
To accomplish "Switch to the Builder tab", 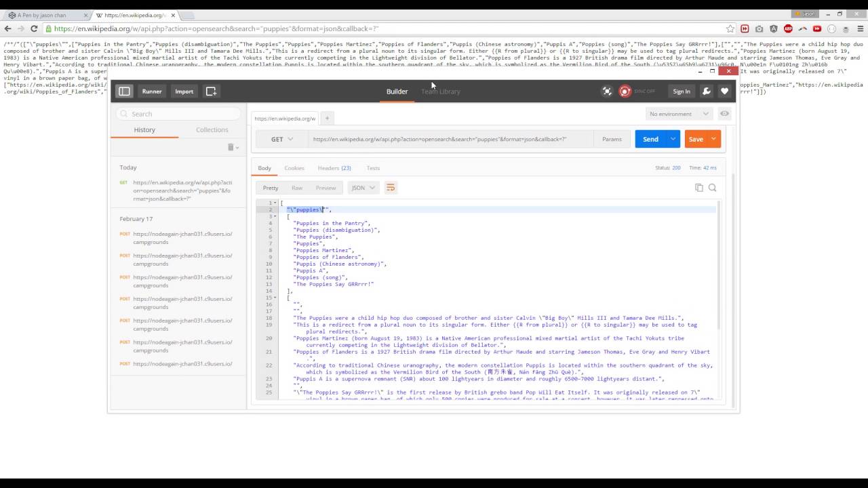I will (x=397, y=91).
